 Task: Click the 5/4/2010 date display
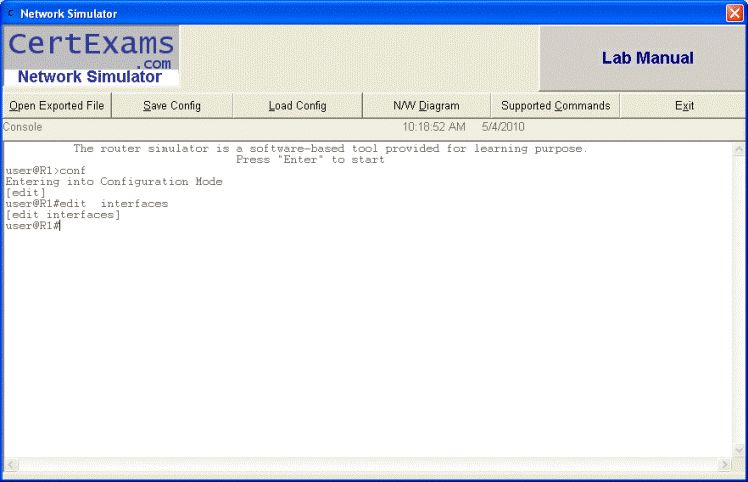coord(502,128)
